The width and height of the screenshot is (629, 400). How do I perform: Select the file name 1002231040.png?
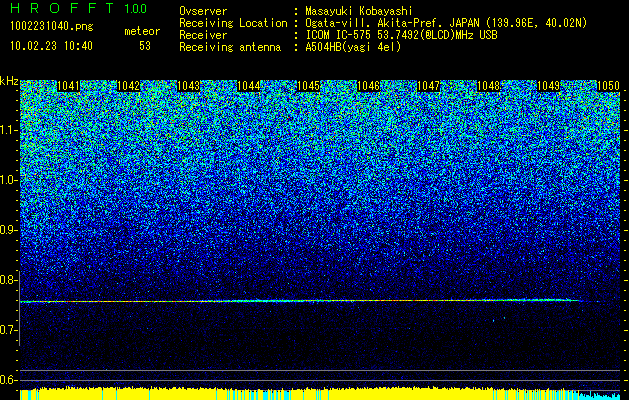52,27
